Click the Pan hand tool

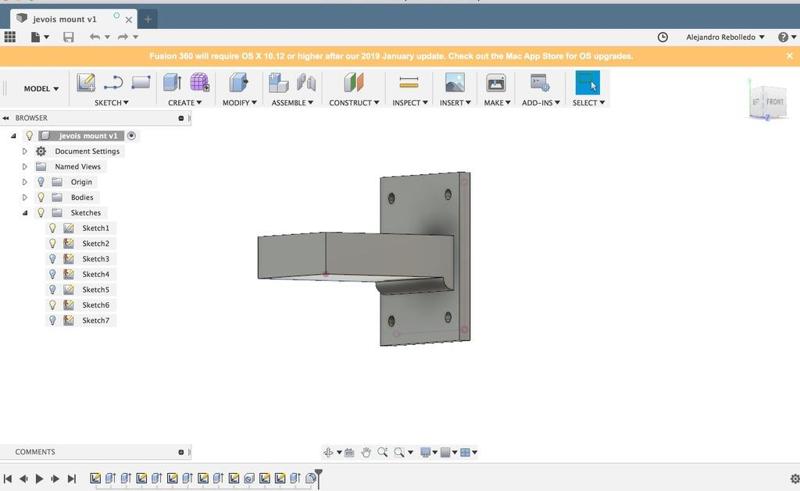coord(366,452)
